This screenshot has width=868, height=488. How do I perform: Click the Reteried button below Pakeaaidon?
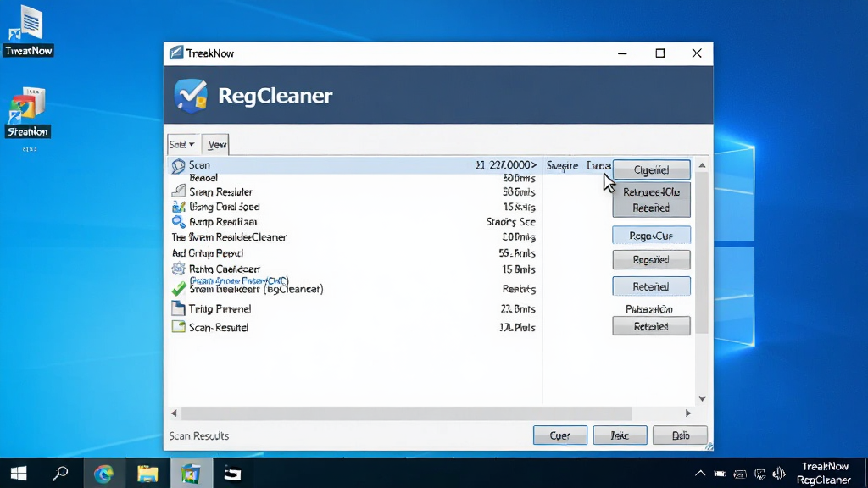(x=652, y=326)
